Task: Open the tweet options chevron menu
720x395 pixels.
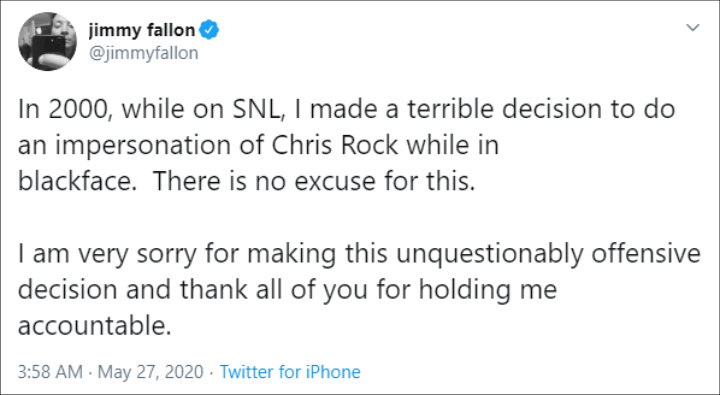Action: [692, 28]
